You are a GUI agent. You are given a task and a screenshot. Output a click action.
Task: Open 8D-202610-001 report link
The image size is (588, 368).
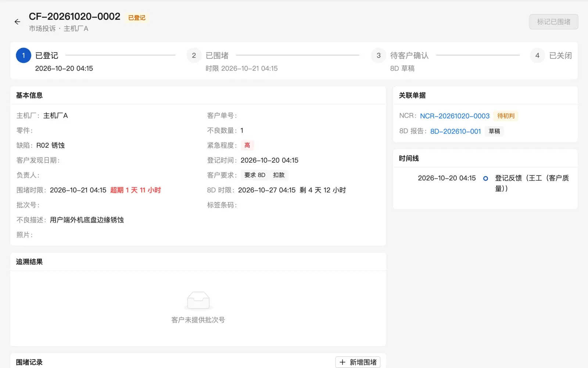pyautogui.click(x=455, y=131)
